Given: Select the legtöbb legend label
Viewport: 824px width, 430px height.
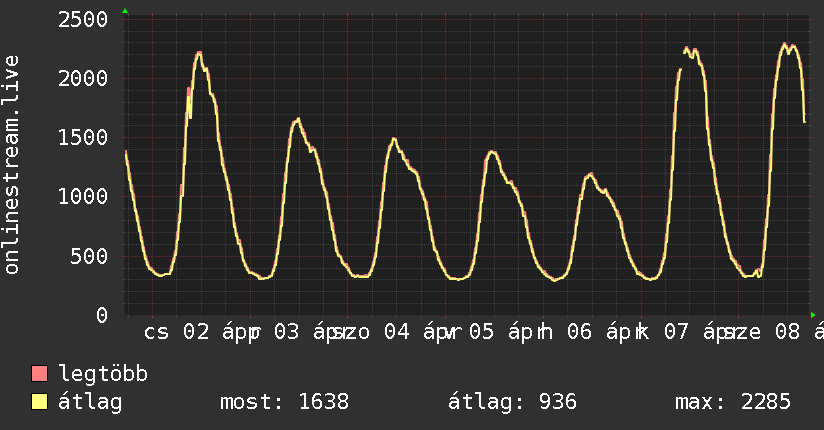Looking at the screenshot, I should (103, 374).
